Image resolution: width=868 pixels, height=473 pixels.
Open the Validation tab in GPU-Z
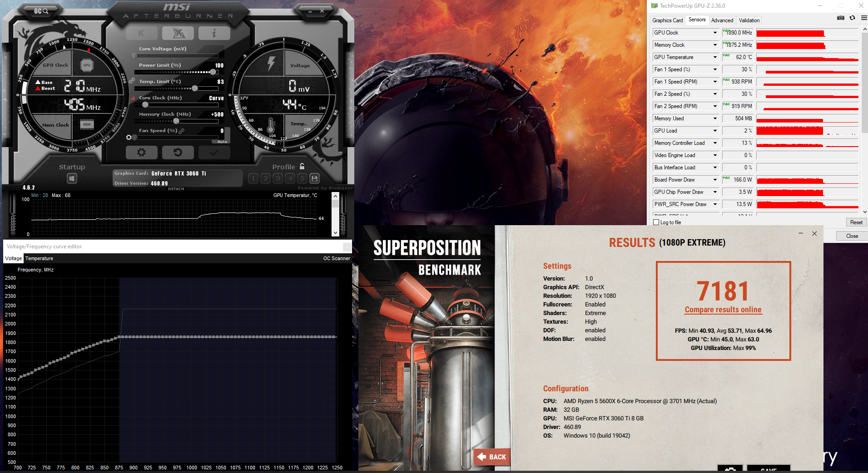[x=749, y=20]
